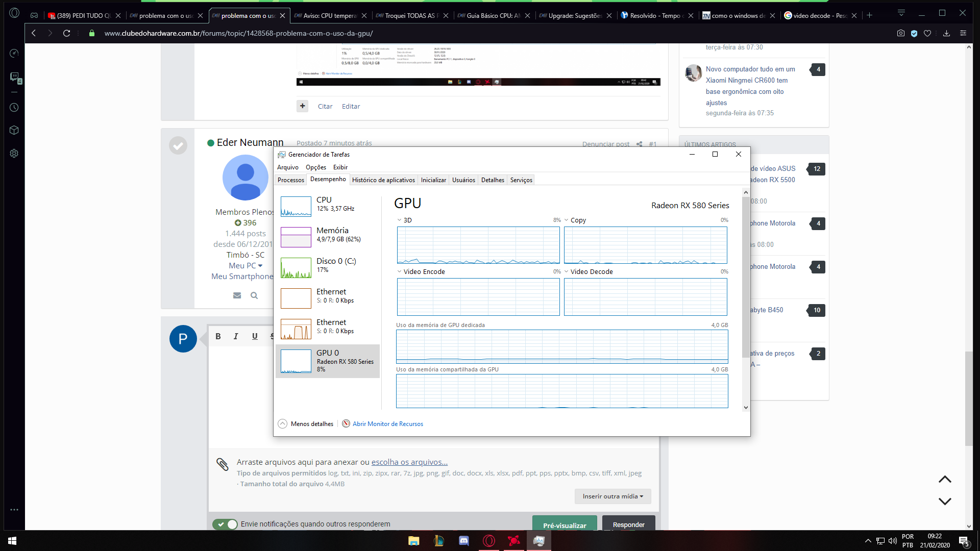Expand the Copy graph engine dropdown
The width and height of the screenshot is (980, 551).
(x=567, y=220)
